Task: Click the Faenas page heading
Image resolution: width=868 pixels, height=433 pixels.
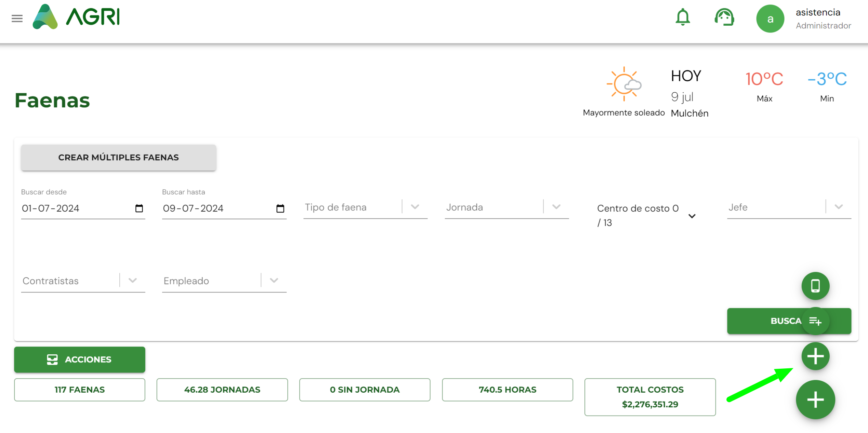Action: (x=52, y=101)
